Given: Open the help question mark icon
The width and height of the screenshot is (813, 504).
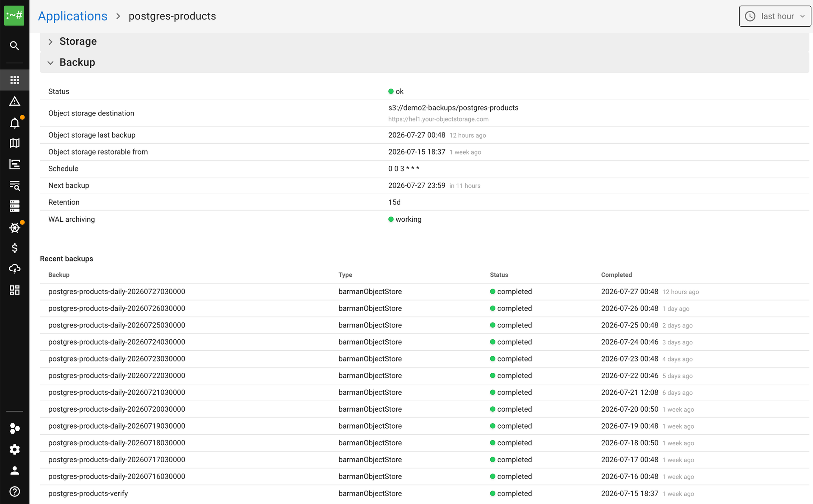Looking at the screenshot, I should point(14,491).
